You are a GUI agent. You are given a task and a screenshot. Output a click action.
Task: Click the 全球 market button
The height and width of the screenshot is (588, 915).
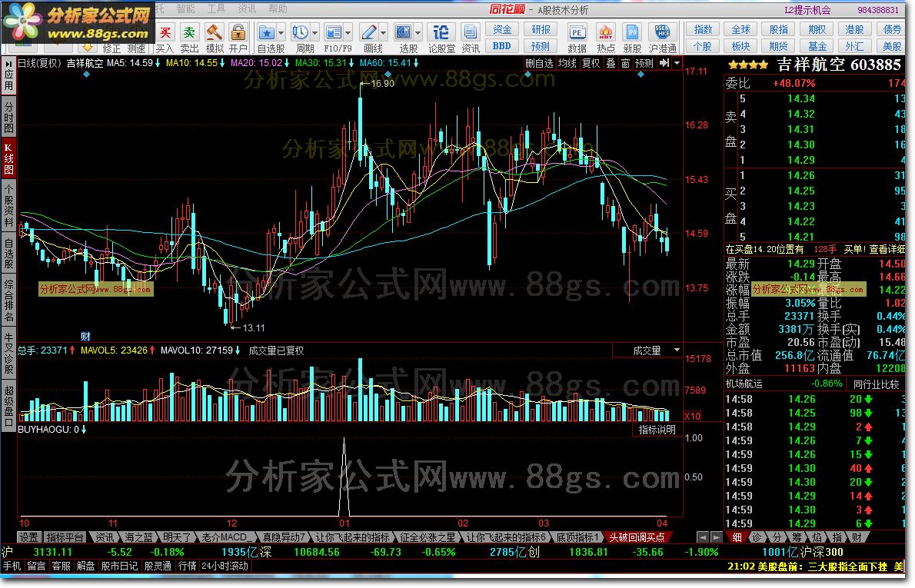tap(740, 29)
